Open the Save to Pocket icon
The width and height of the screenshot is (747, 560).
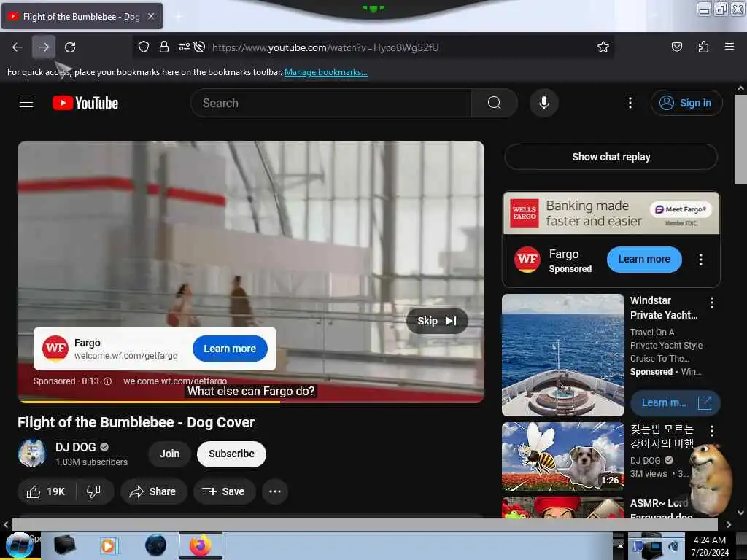(x=676, y=47)
